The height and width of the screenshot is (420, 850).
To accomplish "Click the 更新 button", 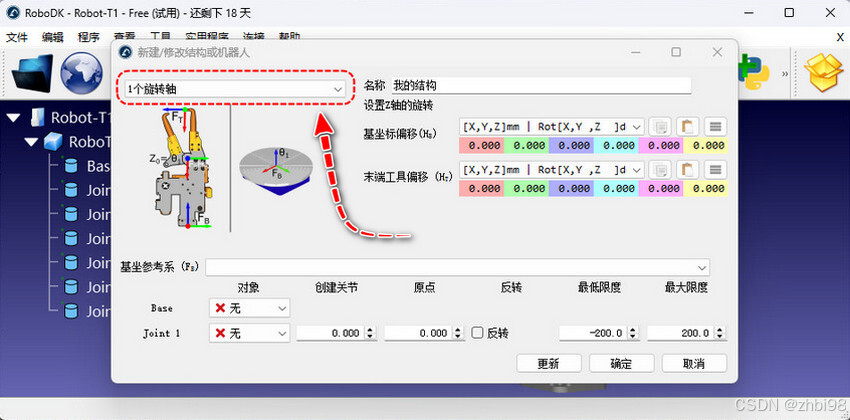I will click(549, 364).
